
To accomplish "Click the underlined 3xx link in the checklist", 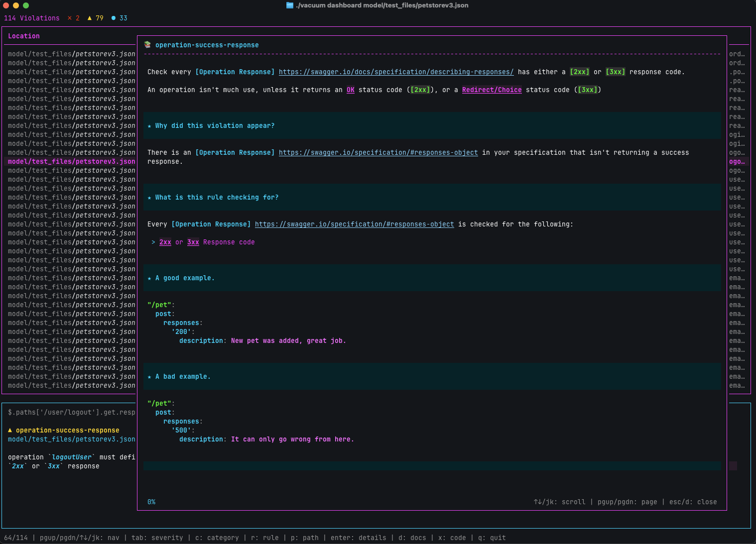I will (193, 242).
